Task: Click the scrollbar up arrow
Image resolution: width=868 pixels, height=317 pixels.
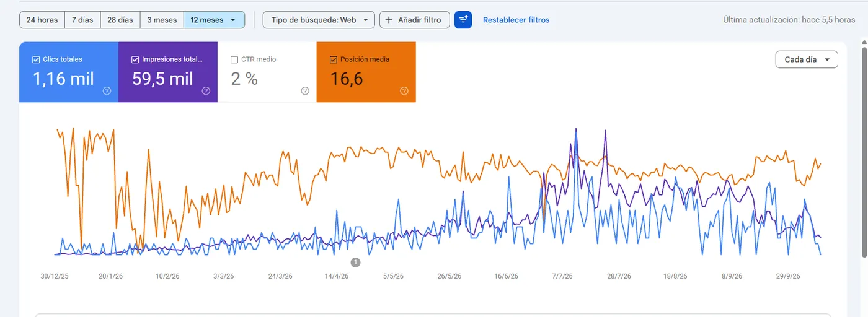Action: click(864, 41)
